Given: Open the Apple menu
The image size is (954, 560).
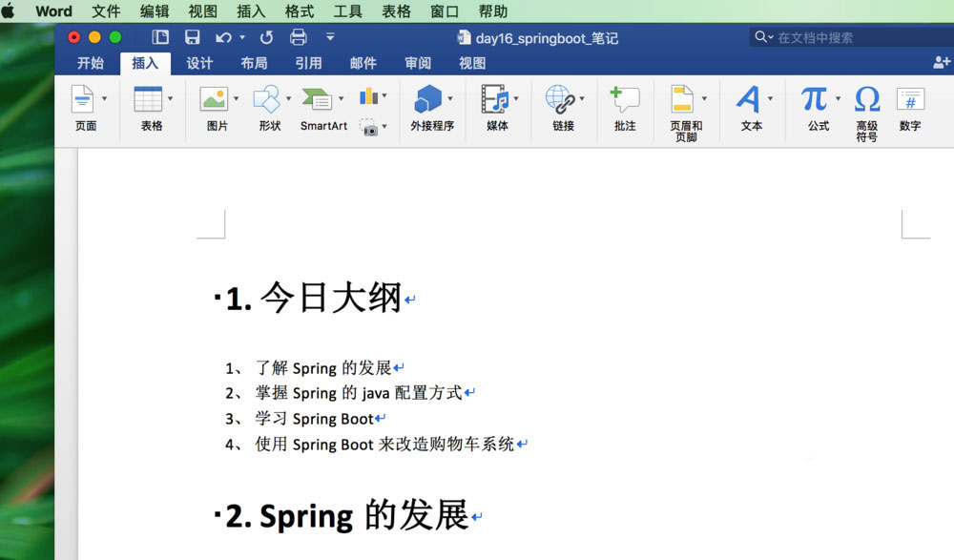Looking at the screenshot, I should 8,10.
